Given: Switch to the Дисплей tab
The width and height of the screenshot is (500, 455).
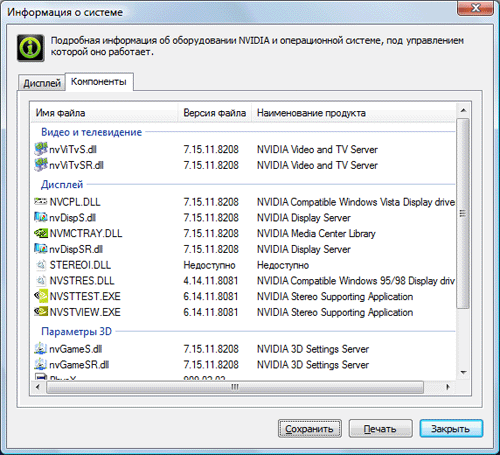Looking at the screenshot, I should tap(42, 83).
